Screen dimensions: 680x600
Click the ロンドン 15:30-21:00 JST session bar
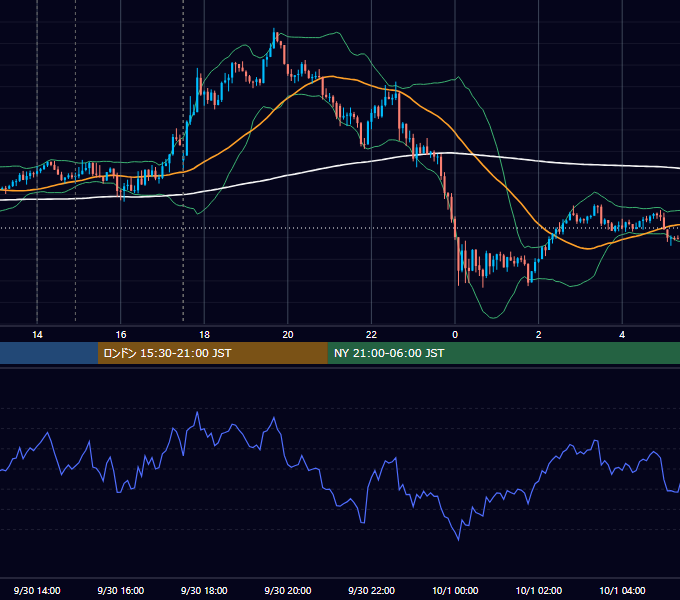click(212, 353)
